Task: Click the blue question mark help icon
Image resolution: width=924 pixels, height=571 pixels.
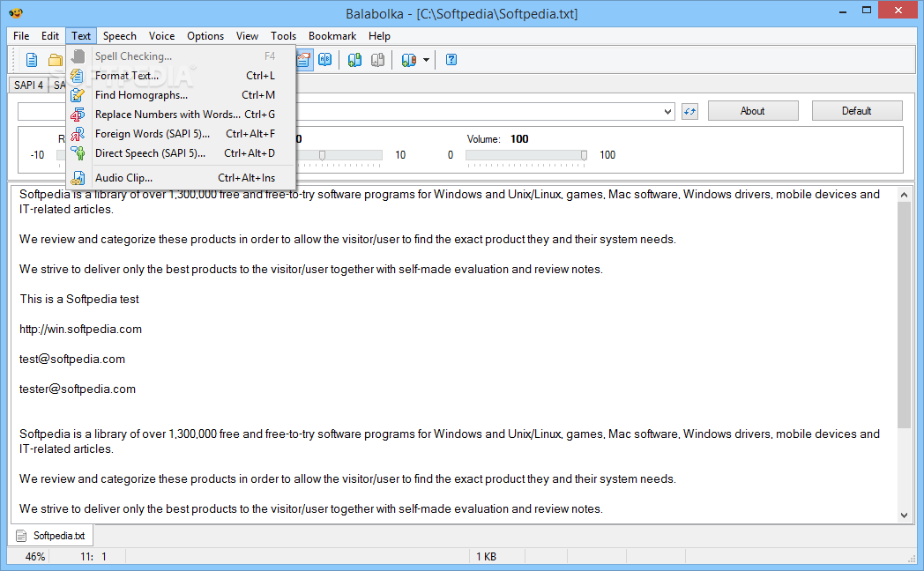Action: click(x=451, y=59)
